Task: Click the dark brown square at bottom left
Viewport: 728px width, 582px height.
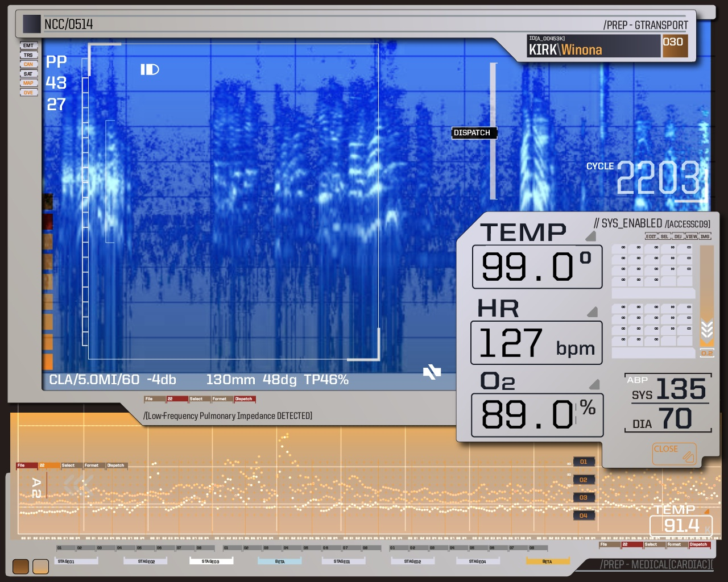Action: click(x=20, y=566)
